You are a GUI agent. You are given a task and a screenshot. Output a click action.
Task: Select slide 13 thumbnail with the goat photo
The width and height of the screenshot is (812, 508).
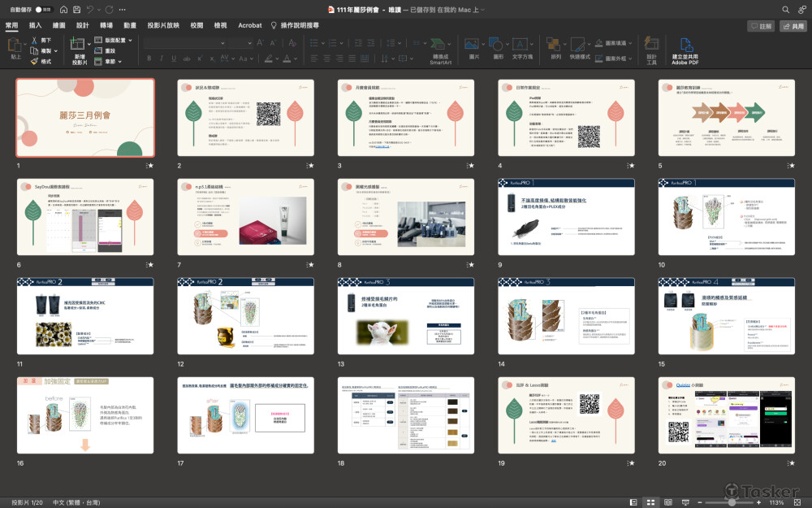coord(406,315)
